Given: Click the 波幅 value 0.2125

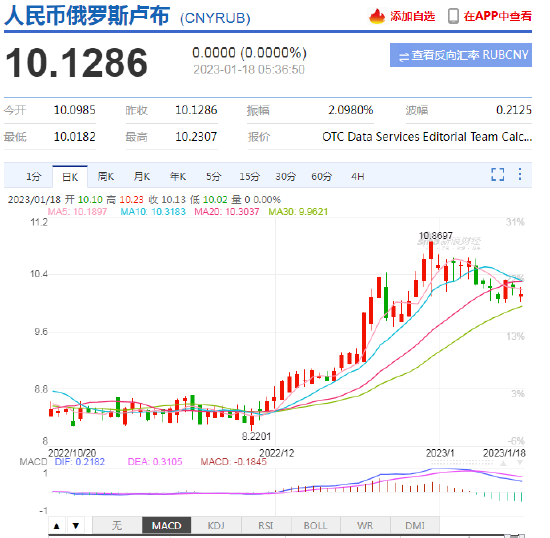Looking at the screenshot, I should [x=514, y=110].
